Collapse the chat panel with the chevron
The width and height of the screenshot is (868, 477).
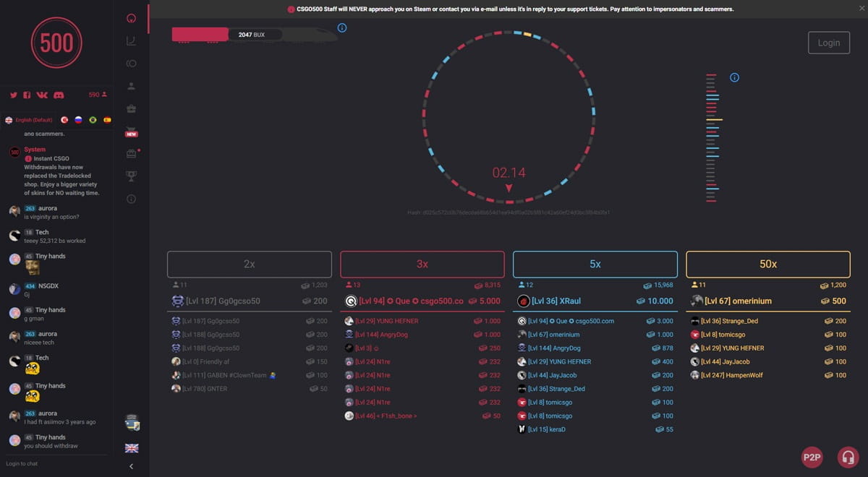coord(131,467)
